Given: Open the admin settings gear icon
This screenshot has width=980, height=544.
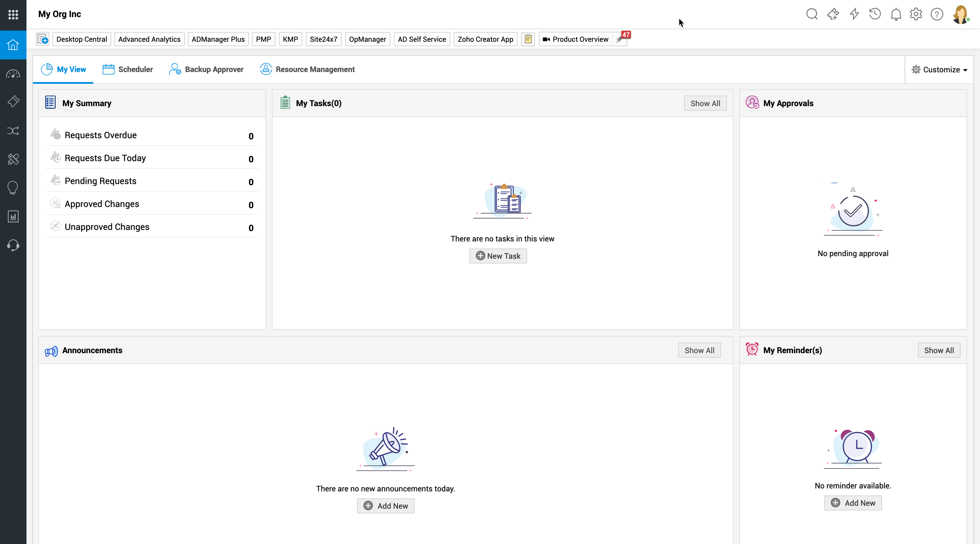Looking at the screenshot, I should click(x=916, y=14).
